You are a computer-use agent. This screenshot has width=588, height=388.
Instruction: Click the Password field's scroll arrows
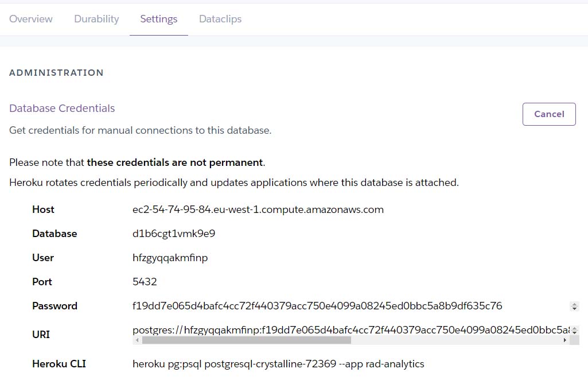click(x=574, y=306)
